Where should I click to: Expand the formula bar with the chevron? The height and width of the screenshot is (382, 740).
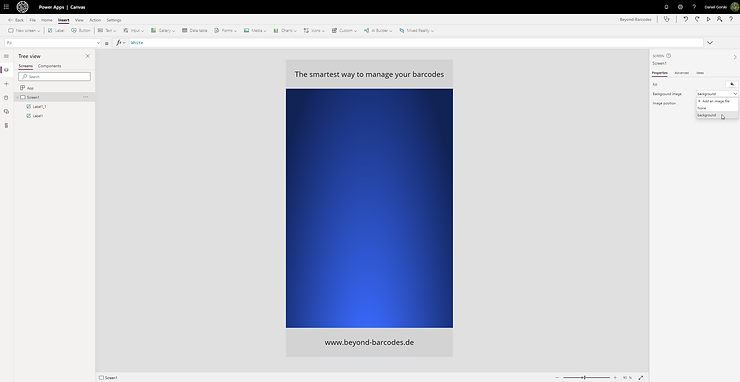point(709,43)
